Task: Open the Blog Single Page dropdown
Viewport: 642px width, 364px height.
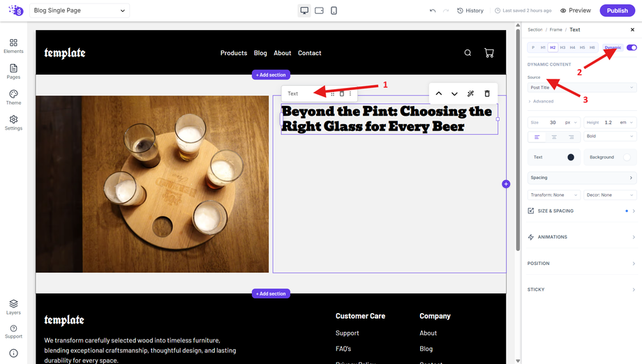Action: pyautogui.click(x=80, y=10)
